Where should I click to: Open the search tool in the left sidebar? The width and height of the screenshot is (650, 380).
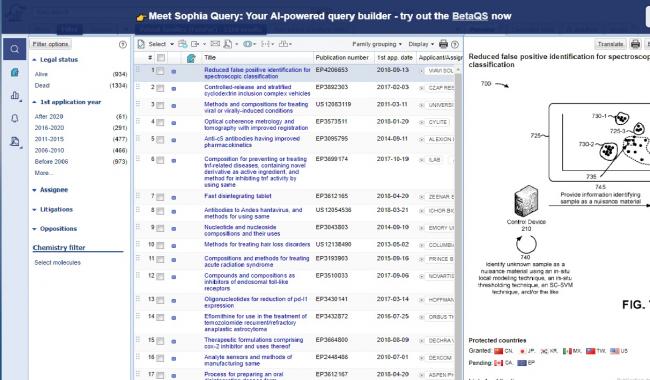coord(15,49)
